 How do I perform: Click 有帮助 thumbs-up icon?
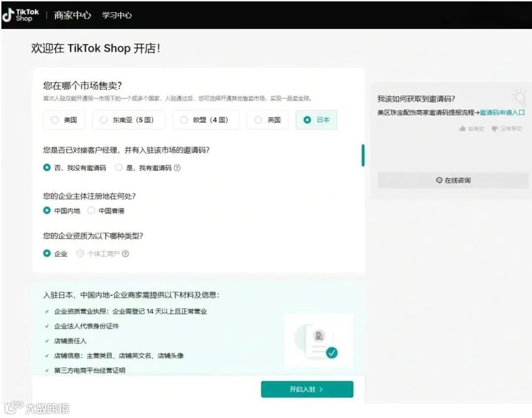coord(462,129)
